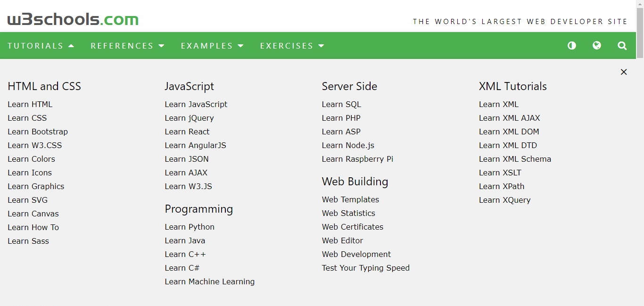Viewport: 644px width, 306px height.
Task: Click the search magnifier icon
Action: pos(622,46)
